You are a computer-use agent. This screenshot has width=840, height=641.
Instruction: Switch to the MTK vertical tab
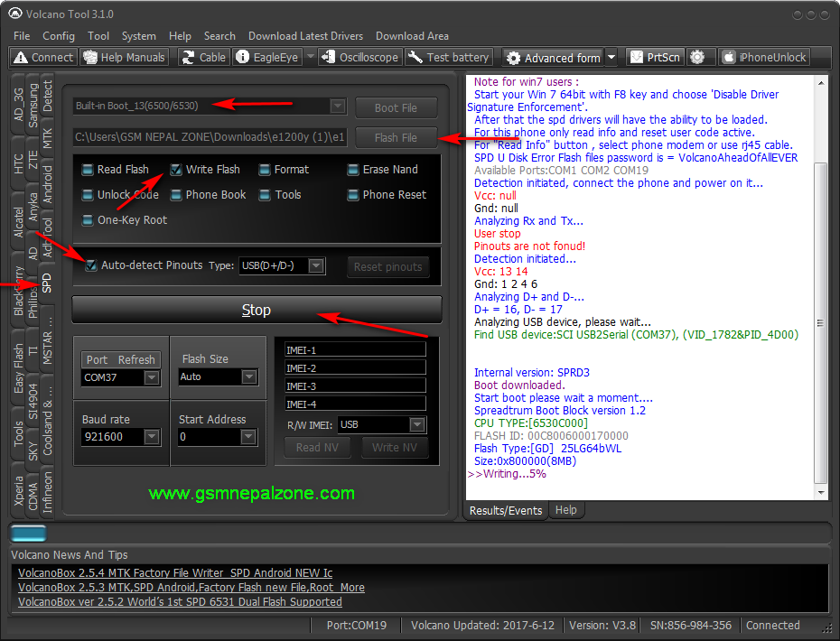48,138
